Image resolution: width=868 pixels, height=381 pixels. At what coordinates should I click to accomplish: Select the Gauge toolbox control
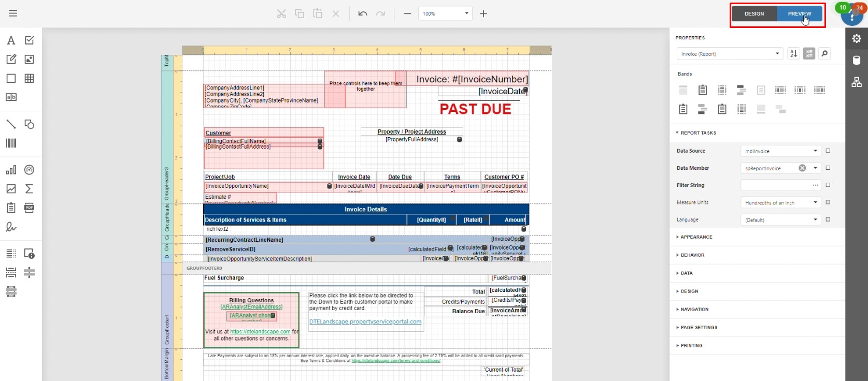tap(30, 170)
